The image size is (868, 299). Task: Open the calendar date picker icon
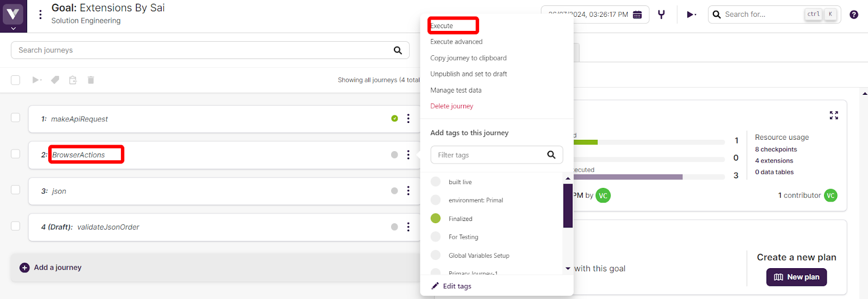637,15
